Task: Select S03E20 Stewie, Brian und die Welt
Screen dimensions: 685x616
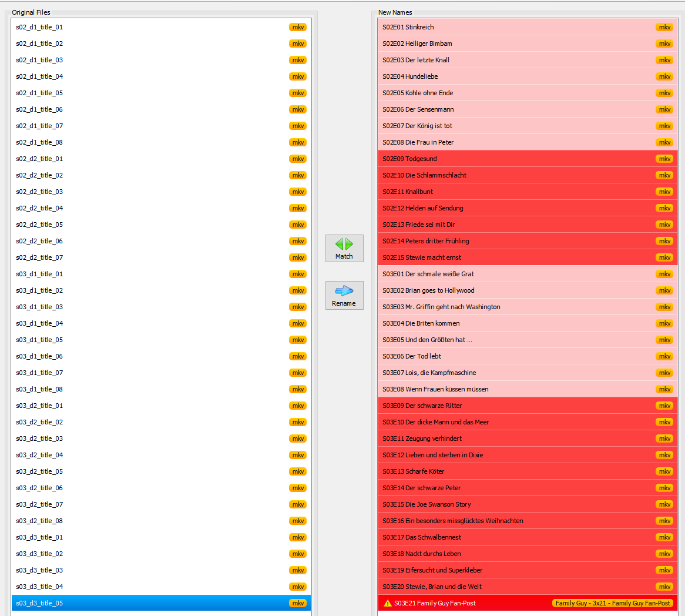Action: click(432, 587)
